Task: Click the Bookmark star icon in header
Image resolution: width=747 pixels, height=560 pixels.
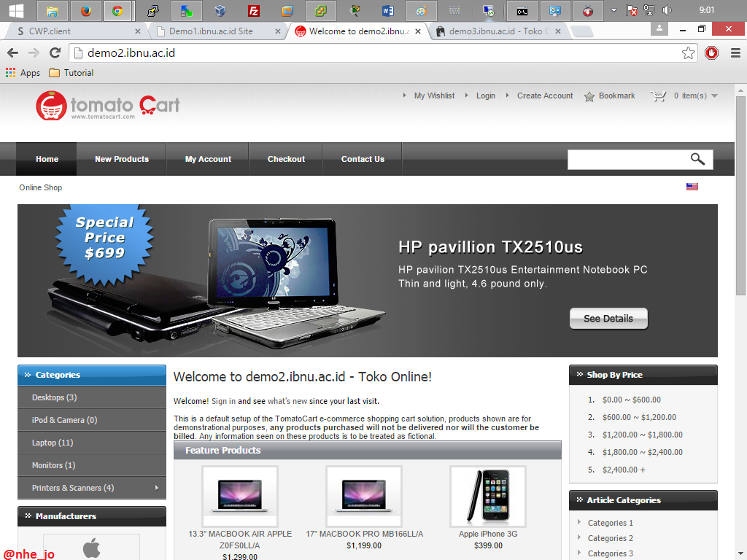Action: tap(589, 96)
